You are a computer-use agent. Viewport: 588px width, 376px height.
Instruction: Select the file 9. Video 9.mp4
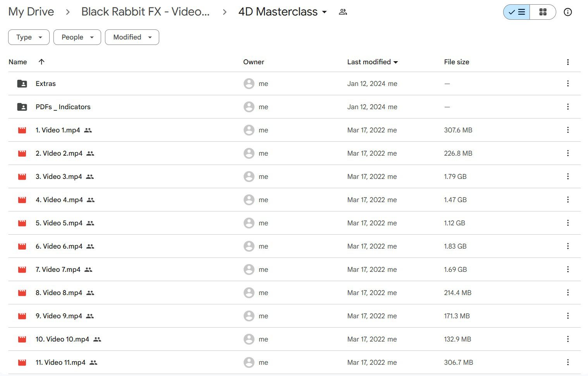pyautogui.click(x=59, y=316)
